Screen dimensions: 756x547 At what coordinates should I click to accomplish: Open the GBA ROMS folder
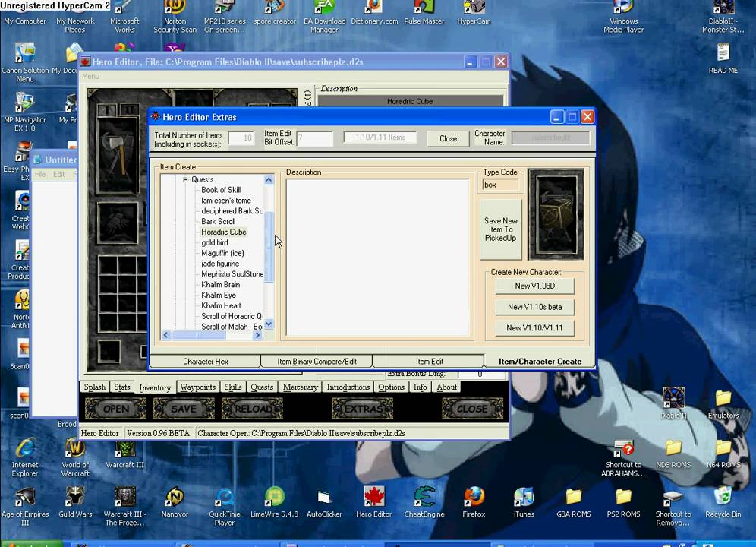click(x=574, y=503)
